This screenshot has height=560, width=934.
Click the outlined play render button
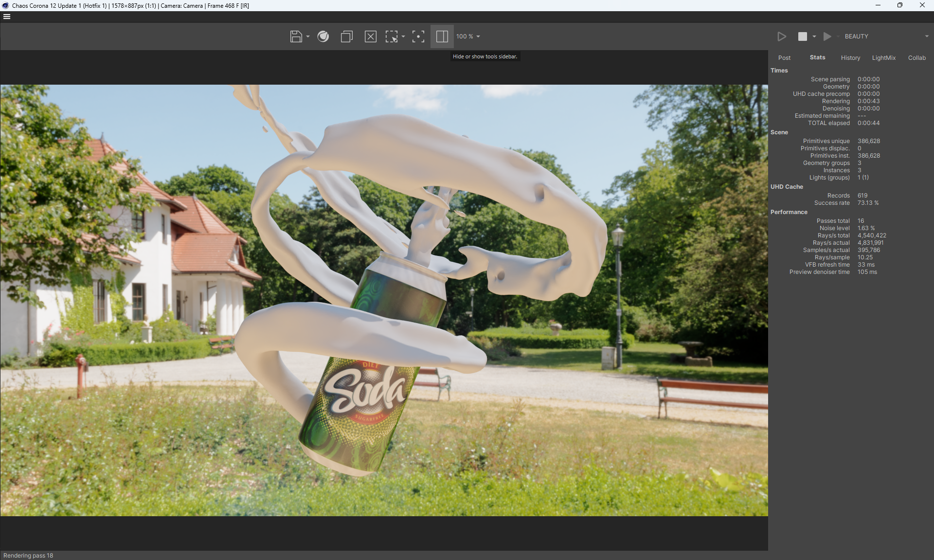pos(782,36)
